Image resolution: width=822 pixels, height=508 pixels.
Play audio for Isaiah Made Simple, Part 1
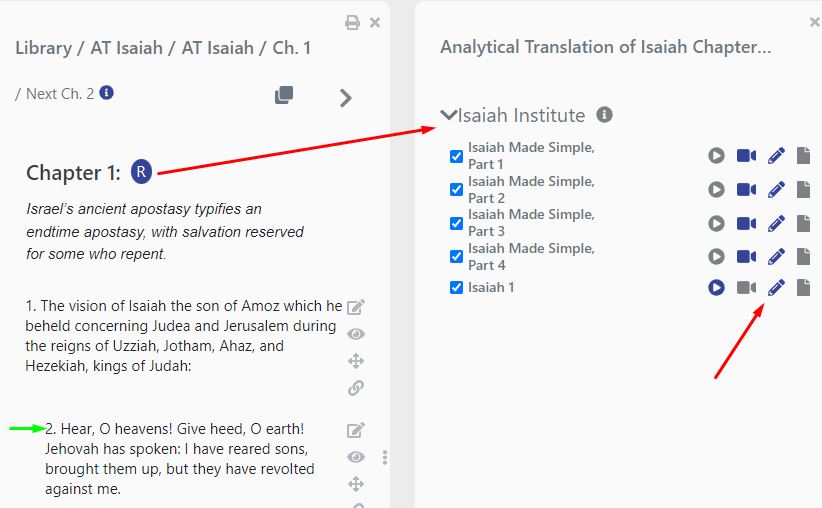pyautogui.click(x=716, y=155)
